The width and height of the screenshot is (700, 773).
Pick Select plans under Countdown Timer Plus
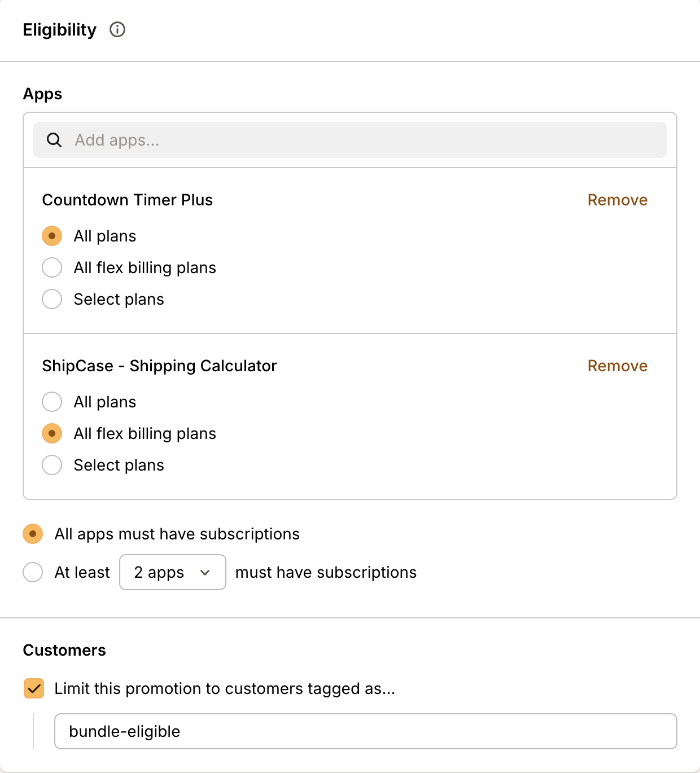pyautogui.click(x=52, y=299)
